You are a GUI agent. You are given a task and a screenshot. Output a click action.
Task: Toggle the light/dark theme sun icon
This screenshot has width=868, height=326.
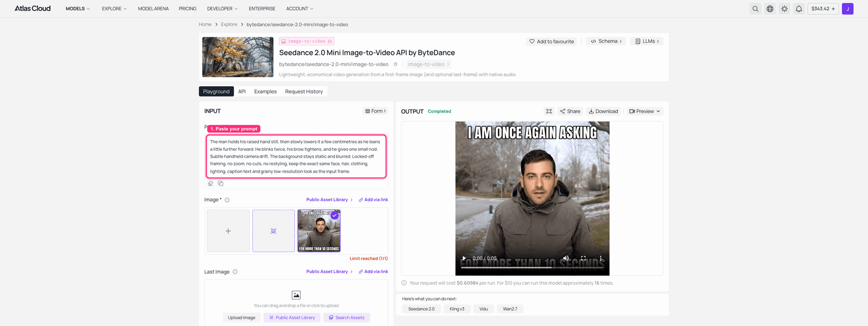784,9
